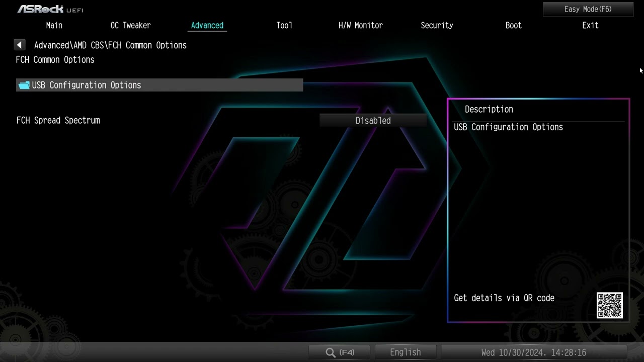Change language with English button
The image size is (644, 362).
tap(406, 352)
